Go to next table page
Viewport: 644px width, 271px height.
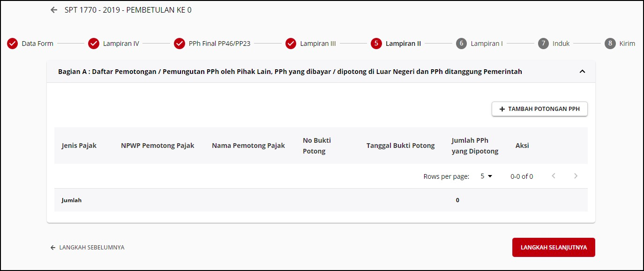click(576, 176)
